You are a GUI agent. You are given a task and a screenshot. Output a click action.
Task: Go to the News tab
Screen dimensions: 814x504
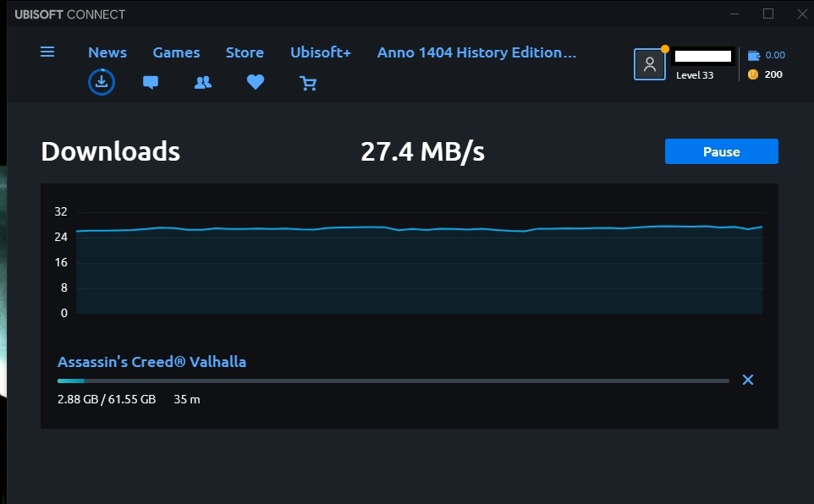[107, 52]
